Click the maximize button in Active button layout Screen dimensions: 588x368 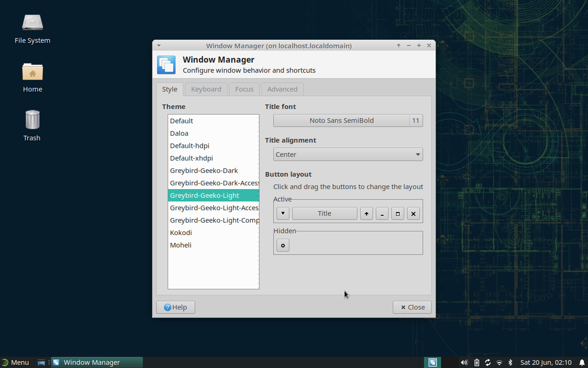tap(397, 213)
